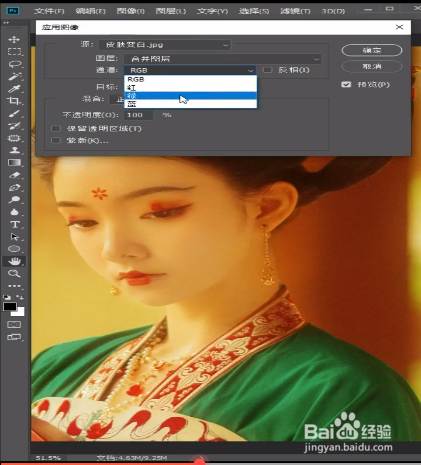Open the Layer (图层) merged dropdown
The image size is (421, 465).
click(223, 59)
